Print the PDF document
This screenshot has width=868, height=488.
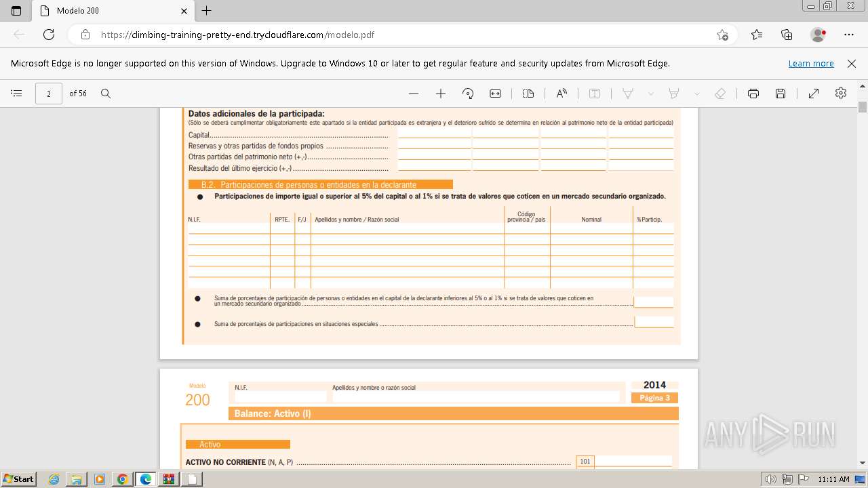pyautogui.click(x=753, y=94)
